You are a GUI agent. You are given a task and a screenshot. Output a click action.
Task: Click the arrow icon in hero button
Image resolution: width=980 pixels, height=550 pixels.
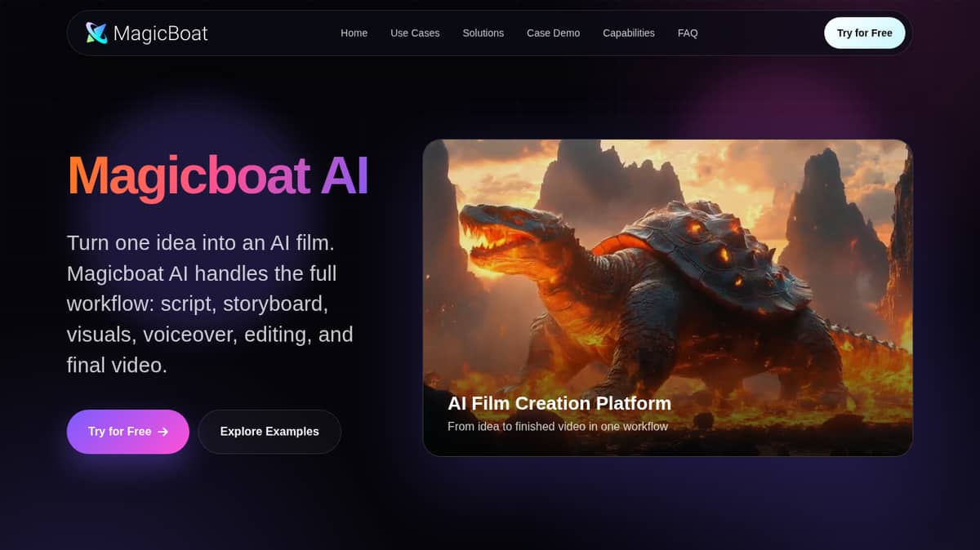coord(163,432)
